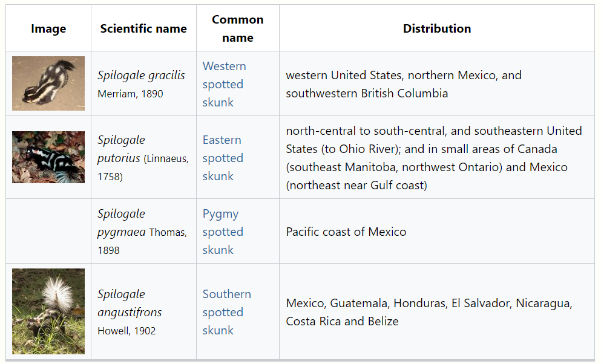
Task: Click the Common name column header
Action: 237,28
